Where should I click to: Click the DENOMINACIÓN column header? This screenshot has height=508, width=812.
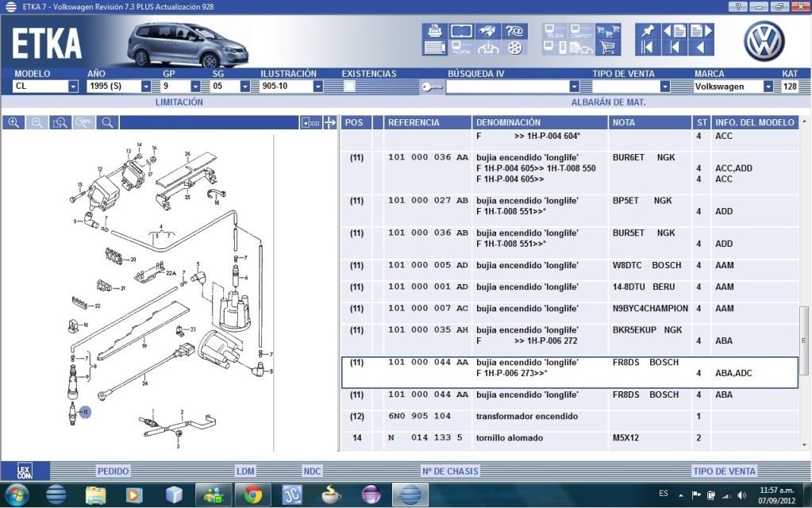point(540,123)
